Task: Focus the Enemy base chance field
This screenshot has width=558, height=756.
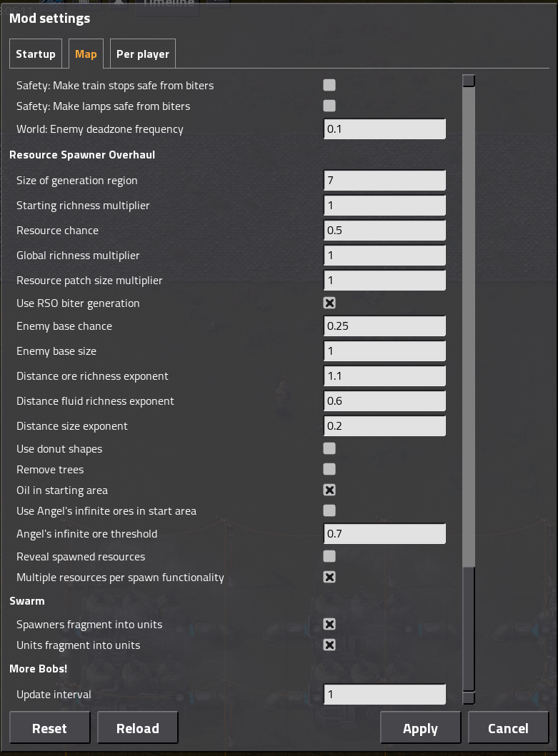Action: click(384, 326)
